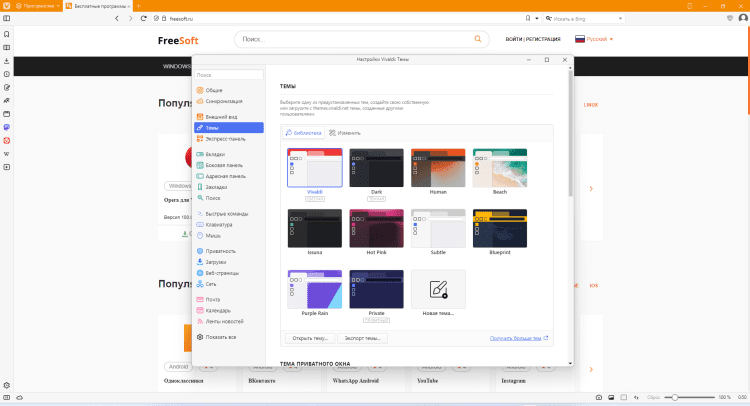Follow the Получить больше тем link
Image resolution: width=750 pixels, height=406 pixels.
[519, 338]
